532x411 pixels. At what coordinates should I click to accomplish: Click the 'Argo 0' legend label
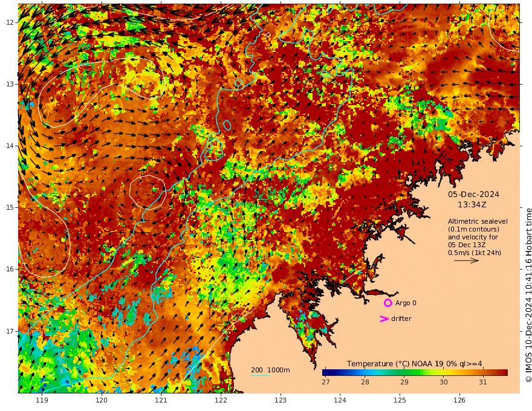pos(404,303)
